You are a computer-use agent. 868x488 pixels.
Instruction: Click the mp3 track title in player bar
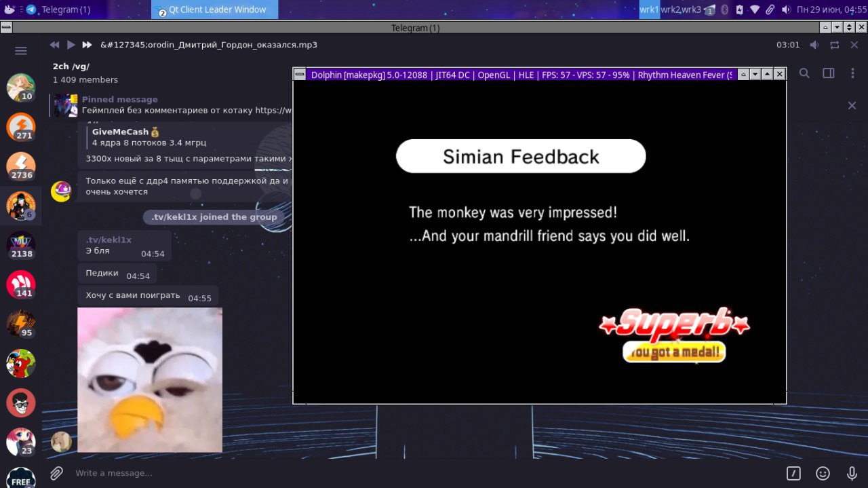click(x=209, y=45)
